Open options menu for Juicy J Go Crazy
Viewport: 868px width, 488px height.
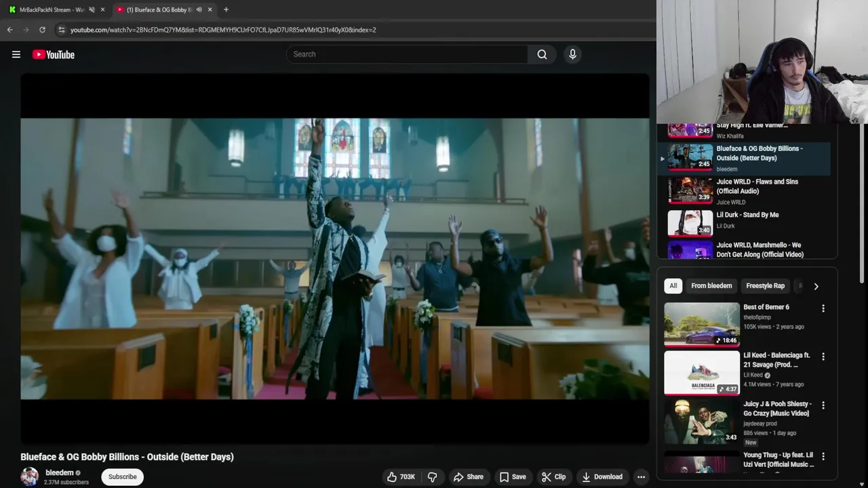(823, 405)
